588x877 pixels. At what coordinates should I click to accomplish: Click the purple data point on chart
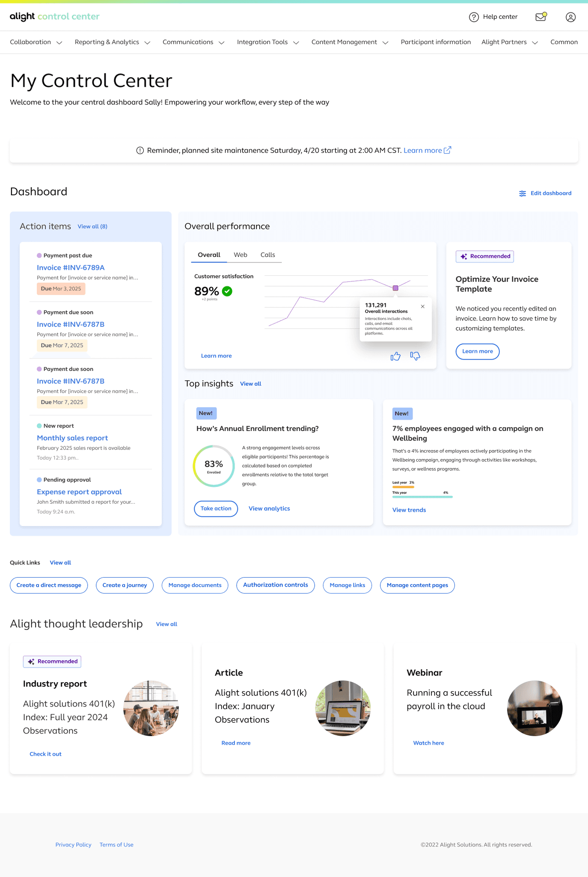pos(395,288)
